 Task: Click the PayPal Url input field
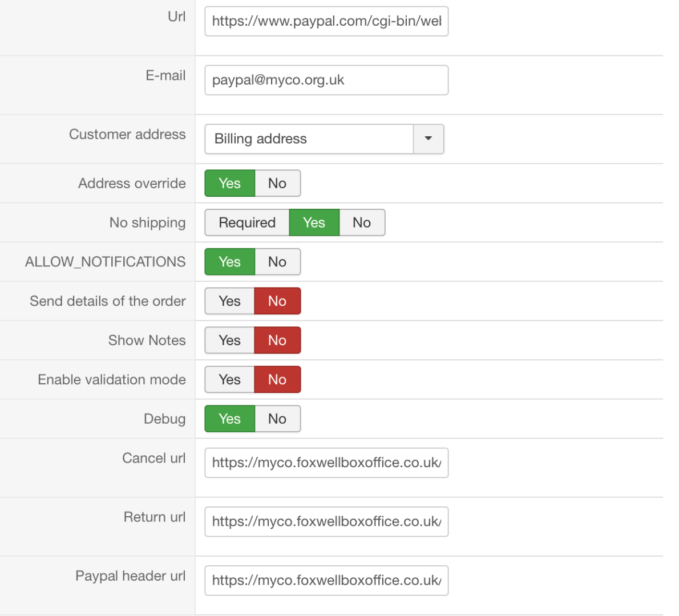coord(326,21)
